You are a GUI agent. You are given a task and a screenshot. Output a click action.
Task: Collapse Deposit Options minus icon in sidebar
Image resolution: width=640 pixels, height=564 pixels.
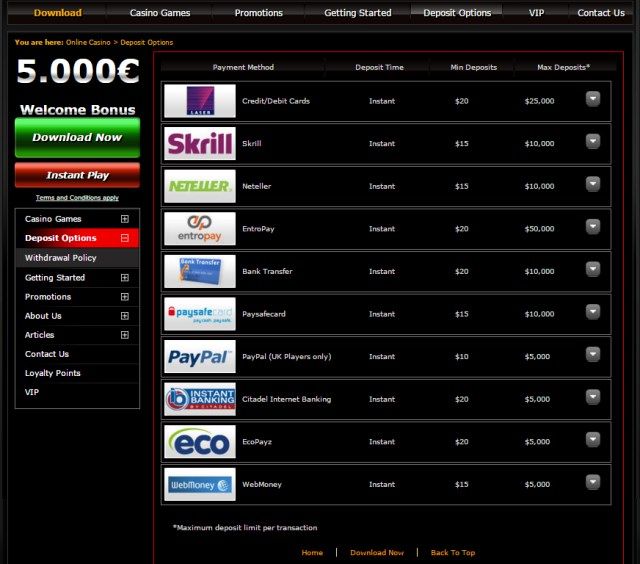[x=125, y=238]
